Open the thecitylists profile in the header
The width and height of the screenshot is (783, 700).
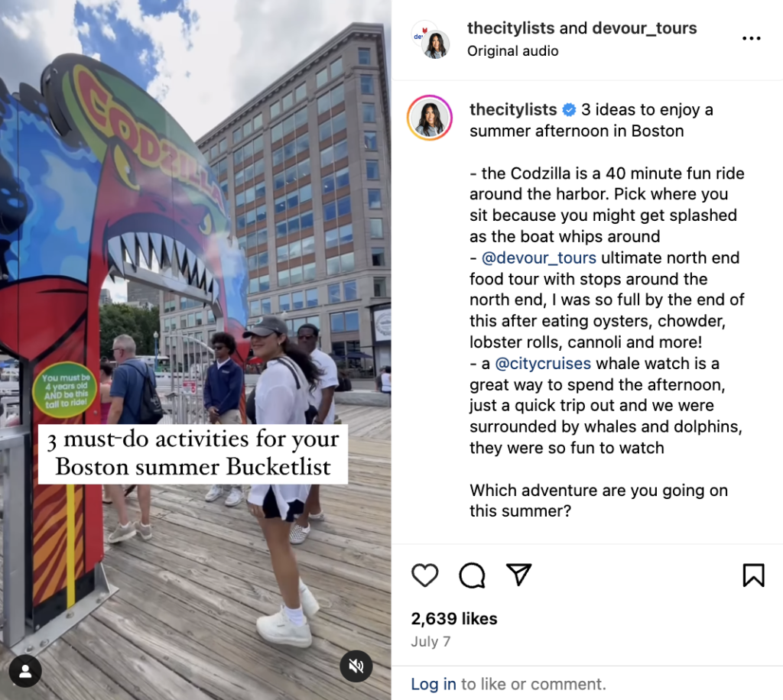(511, 28)
